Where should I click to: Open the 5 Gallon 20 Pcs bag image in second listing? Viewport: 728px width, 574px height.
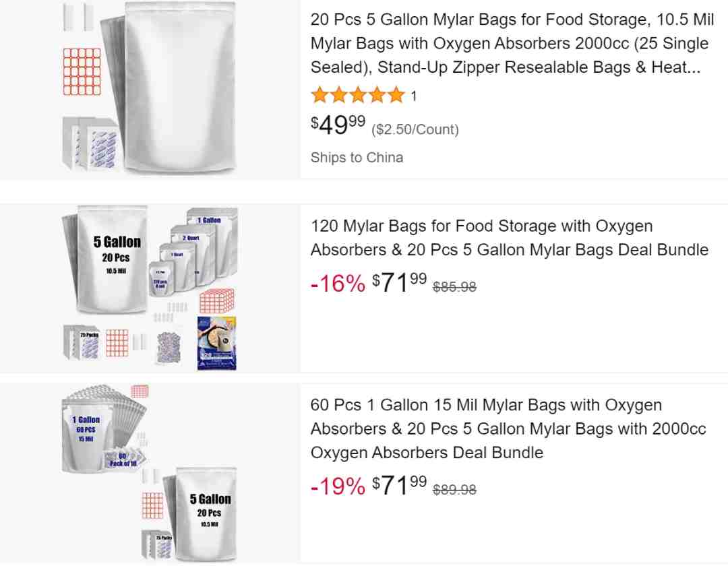click(113, 259)
